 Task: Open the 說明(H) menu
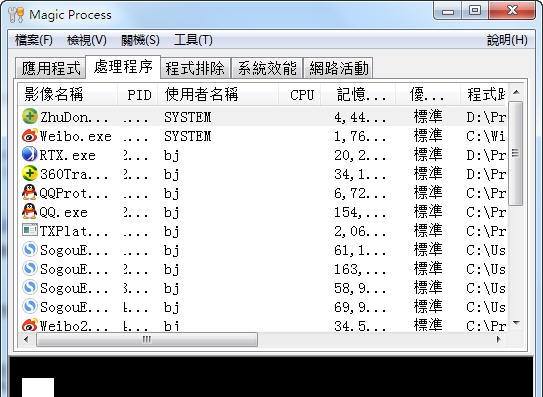(507, 40)
